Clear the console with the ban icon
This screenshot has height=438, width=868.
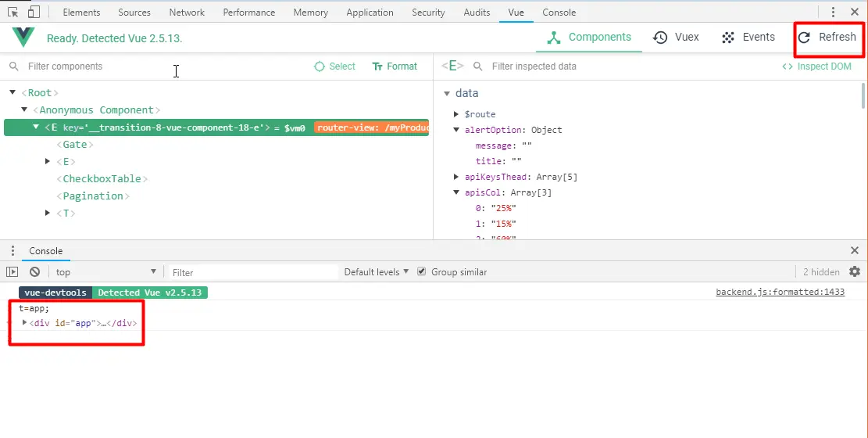tap(35, 271)
